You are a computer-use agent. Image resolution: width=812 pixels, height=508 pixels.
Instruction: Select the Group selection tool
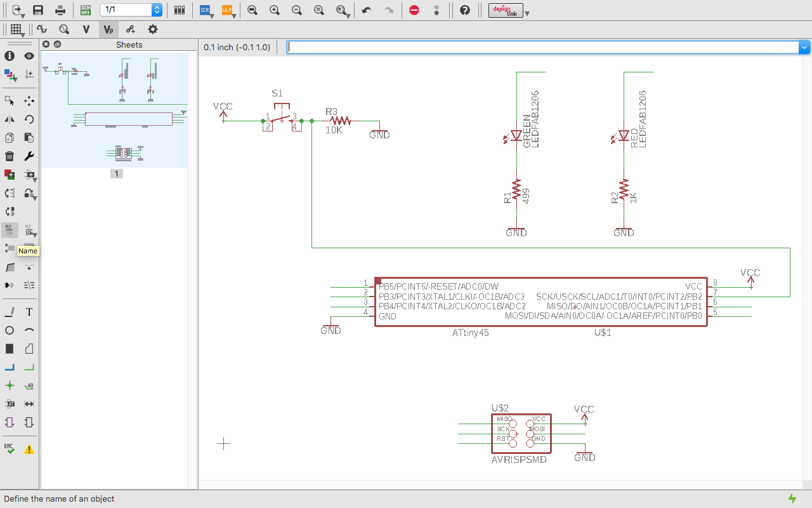[x=10, y=100]
